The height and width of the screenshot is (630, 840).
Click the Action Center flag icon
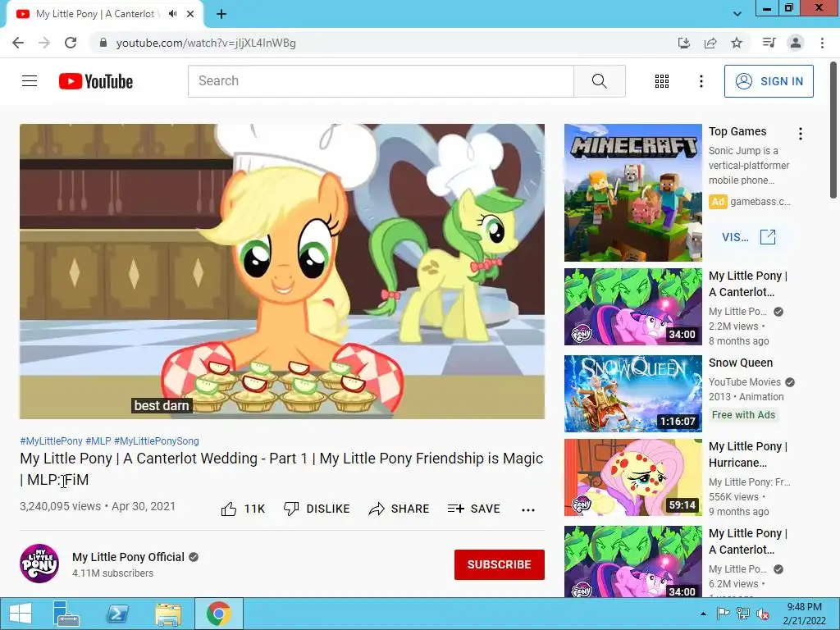pyautogui.click(x=723, y=614)
